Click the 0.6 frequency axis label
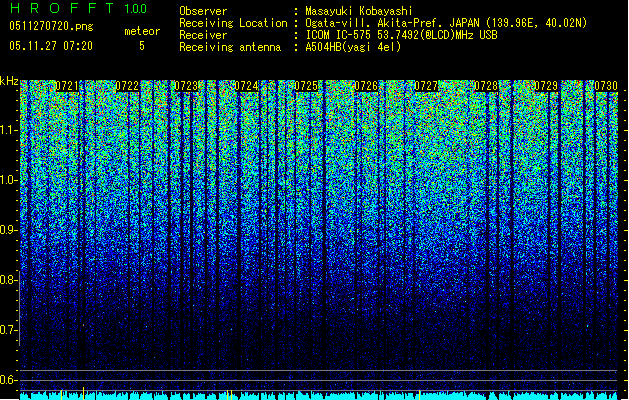Screen dimensions: 629x400 tap(8, 380)
